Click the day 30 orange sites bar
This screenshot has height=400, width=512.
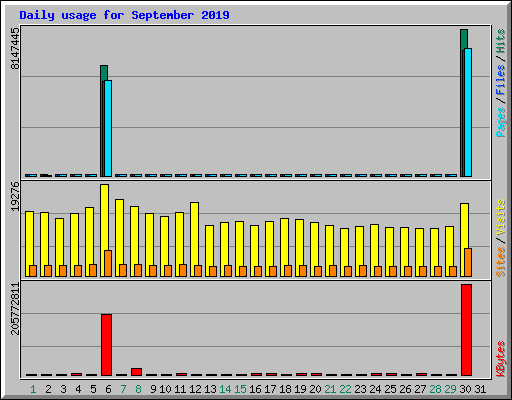click(x=468, y=262)
